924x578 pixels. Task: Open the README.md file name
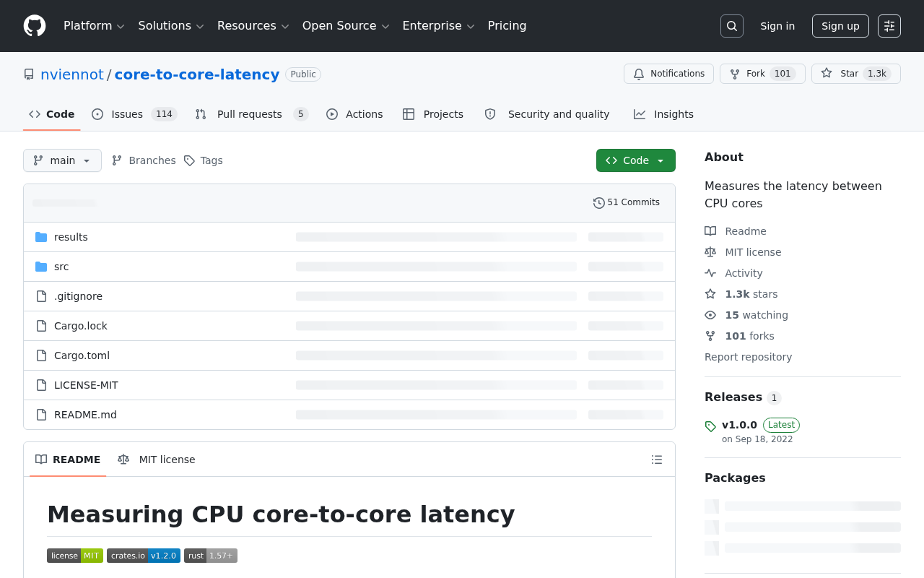point(85,415)
